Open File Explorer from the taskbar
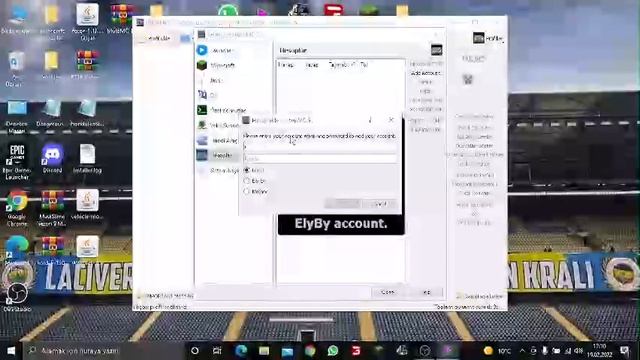640x360 pixels. pyautogui.click(x=264, y=351)
